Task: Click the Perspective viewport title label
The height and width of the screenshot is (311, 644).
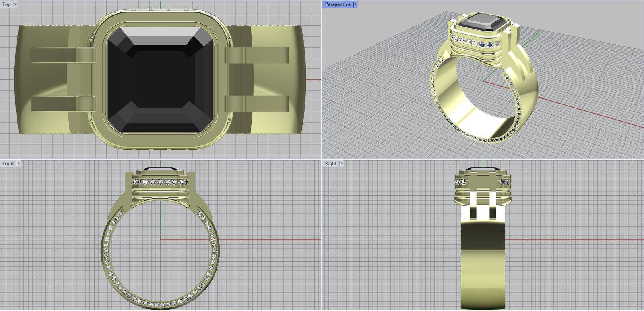Action: [x=337, y=4]
